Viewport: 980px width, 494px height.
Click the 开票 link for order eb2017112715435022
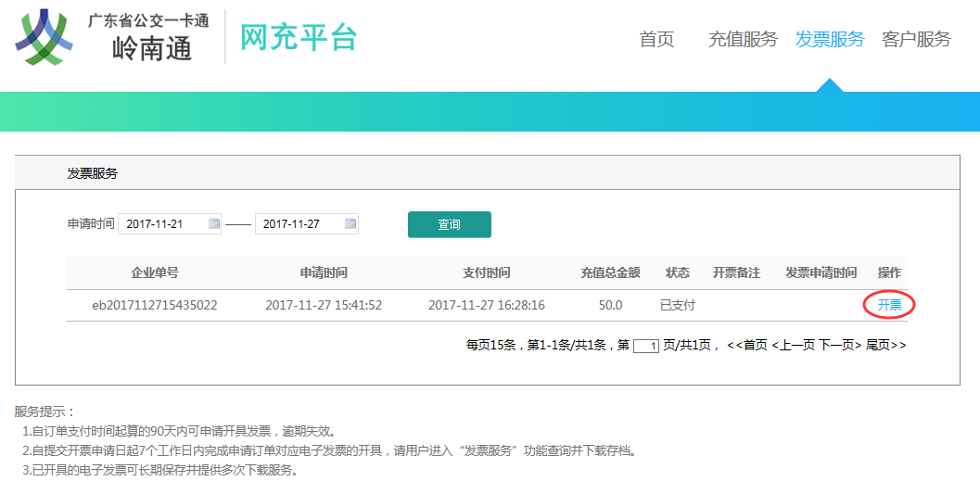click(x=889, y=306)
